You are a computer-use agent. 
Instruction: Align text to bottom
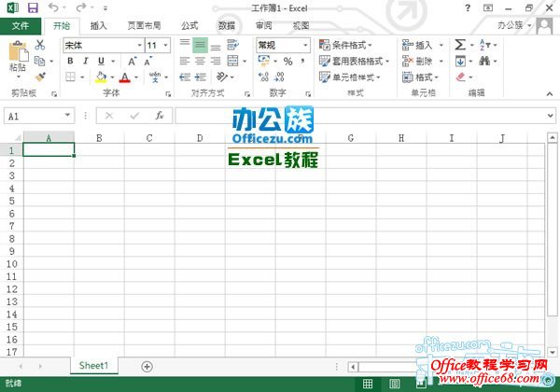click(216, 46)
